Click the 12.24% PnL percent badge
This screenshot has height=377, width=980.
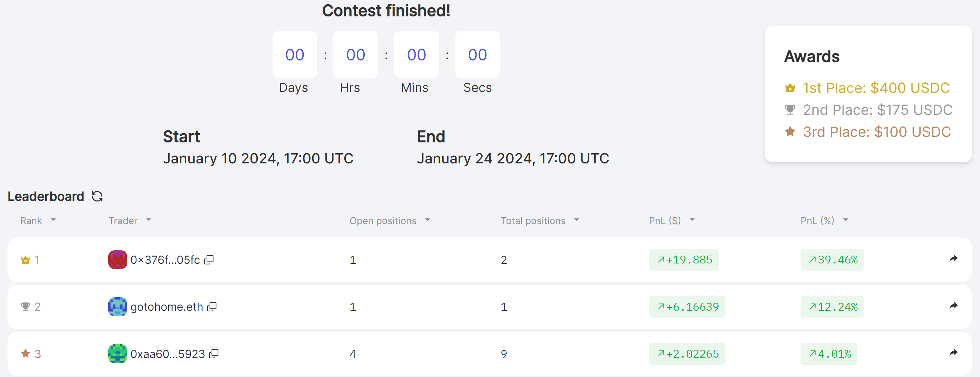[832, 307]
